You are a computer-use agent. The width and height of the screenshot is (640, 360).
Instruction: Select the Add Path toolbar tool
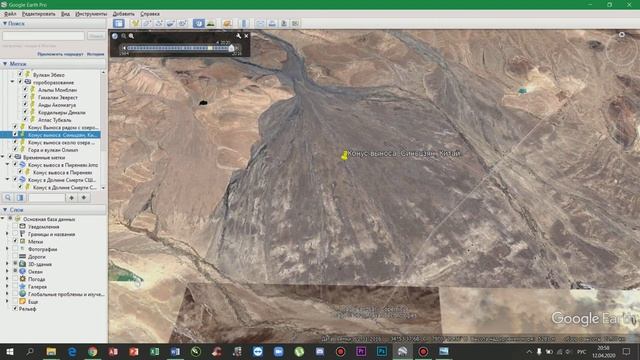tap(158, 24)
